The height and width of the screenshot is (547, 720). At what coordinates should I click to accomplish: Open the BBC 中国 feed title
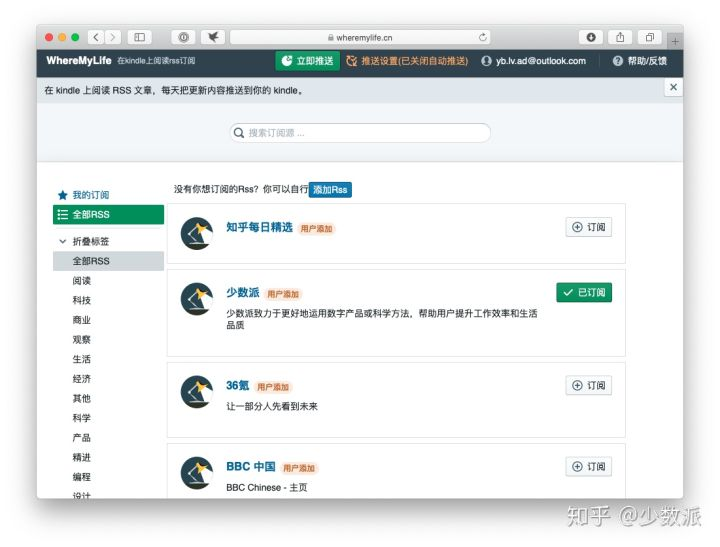click(x=251, y=467)
